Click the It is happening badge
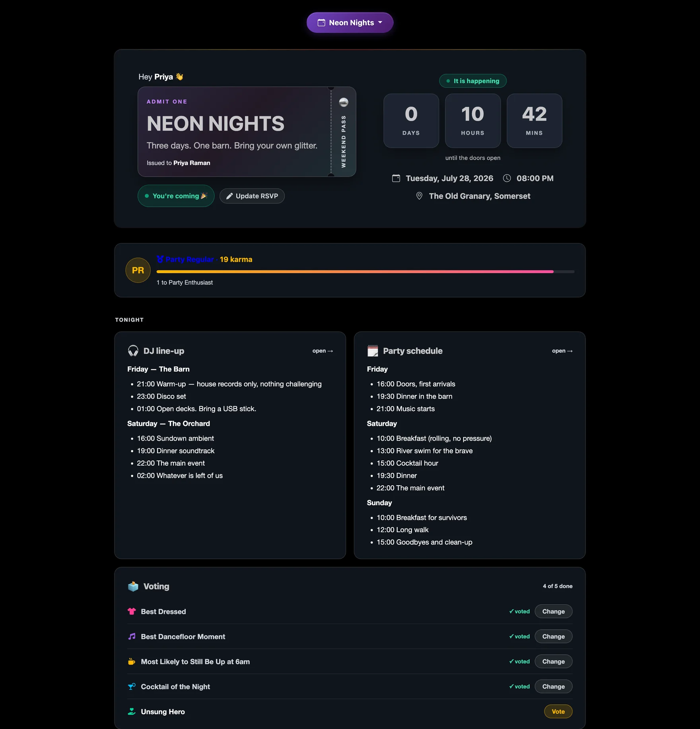The width and height of the screenshot is (700, 729). (x=472, y=81)
